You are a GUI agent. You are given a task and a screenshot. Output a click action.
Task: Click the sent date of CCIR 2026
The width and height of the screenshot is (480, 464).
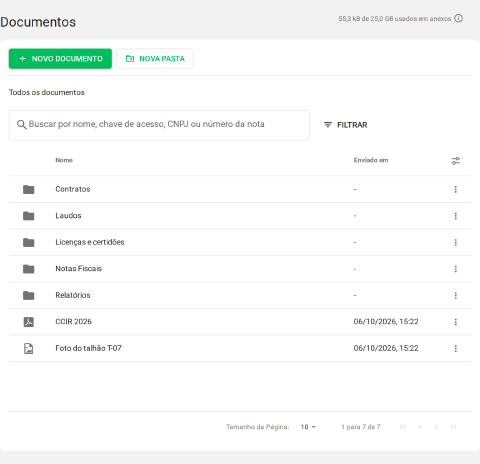tap(386, 321)
